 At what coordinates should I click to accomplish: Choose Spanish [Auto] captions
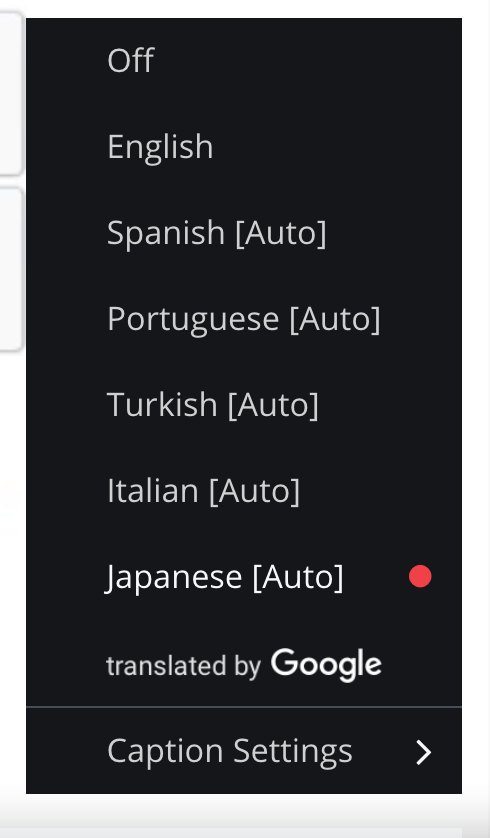point(244,232)
